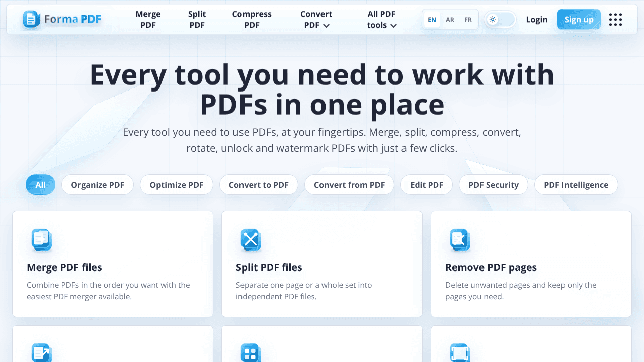Click the grid icon in the second-row middle card

[251, 353]
